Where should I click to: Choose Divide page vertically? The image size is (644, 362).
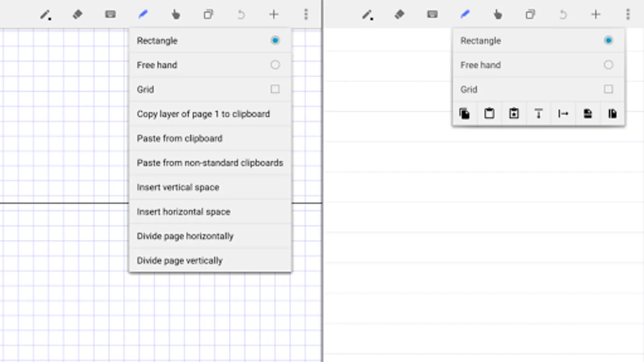(210, 261)
